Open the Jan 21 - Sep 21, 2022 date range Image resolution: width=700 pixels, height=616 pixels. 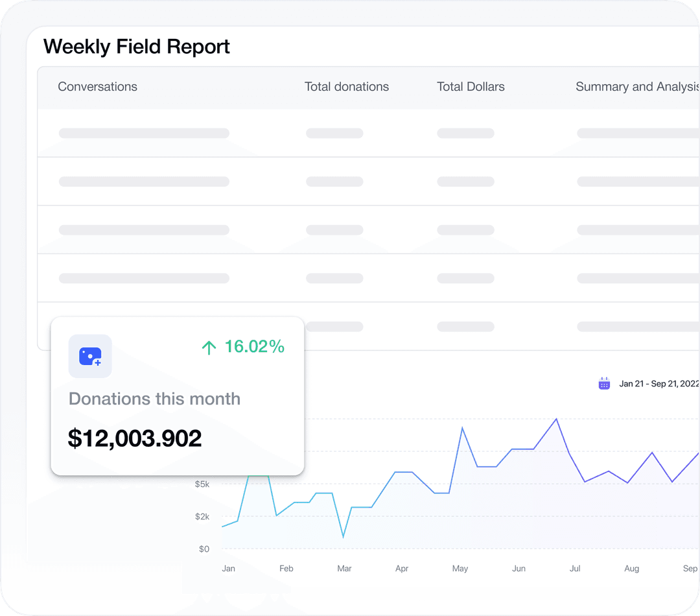coord(659,384)
